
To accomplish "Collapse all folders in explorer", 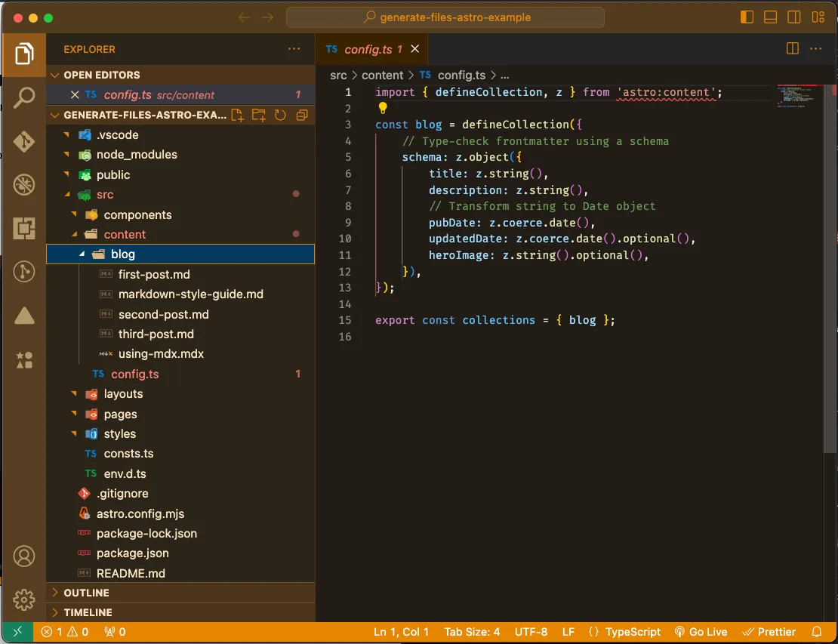I will click(x=302, y=115).
